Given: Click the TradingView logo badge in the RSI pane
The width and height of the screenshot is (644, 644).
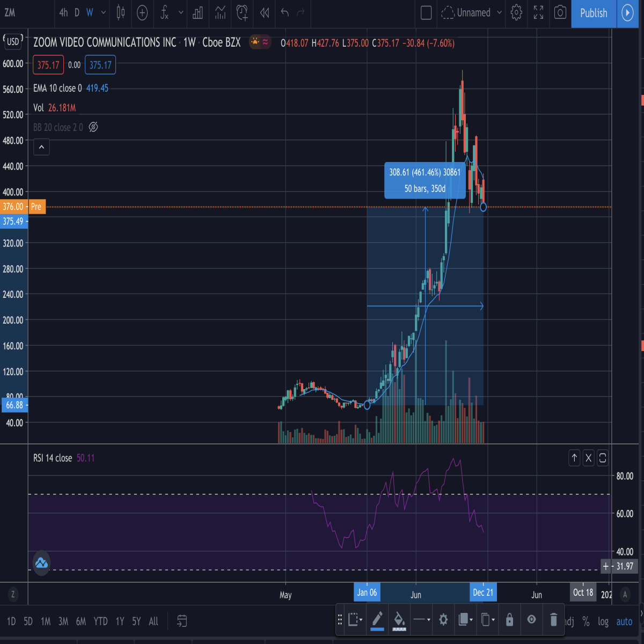Looking at the screenshot, I should click(x=41, y=563).
